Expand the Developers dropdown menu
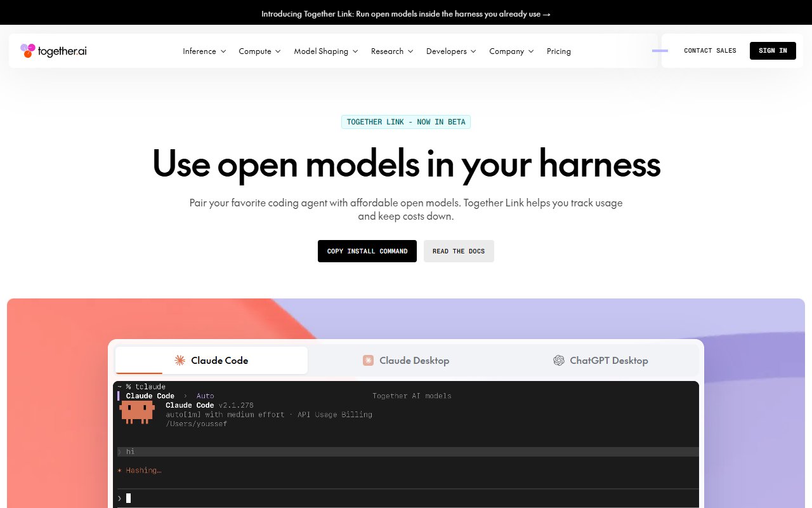The image size is (812, 508). point(451,51)
